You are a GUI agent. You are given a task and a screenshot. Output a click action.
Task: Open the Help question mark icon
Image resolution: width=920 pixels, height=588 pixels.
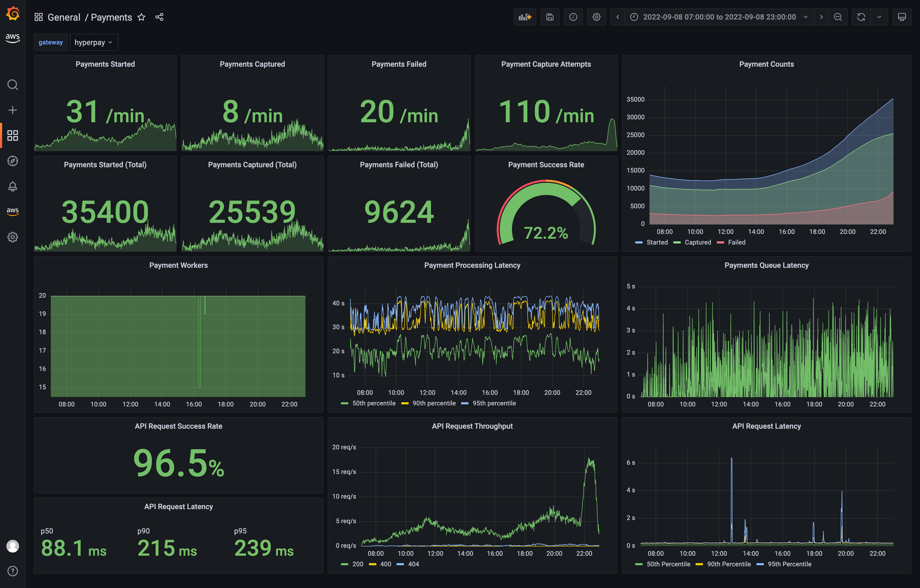13,571
